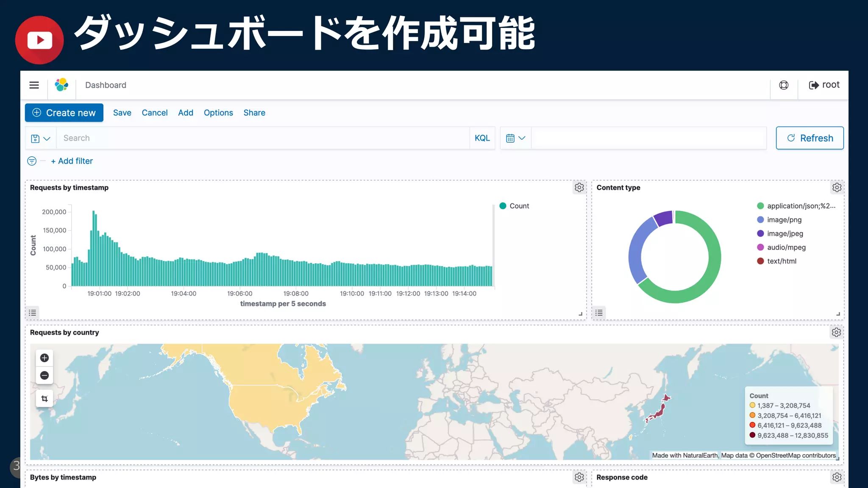
Task: Open the Share menu item
Action: (254, 113)
